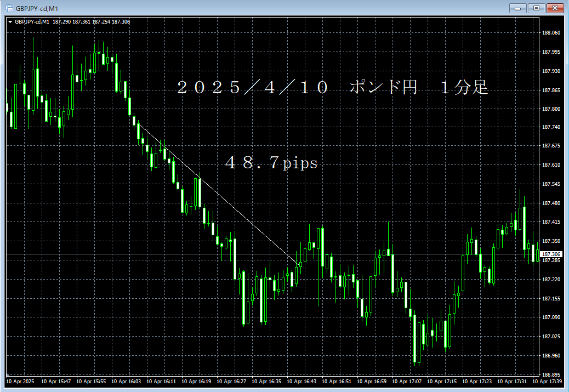The height and width of the screenshot is (392, 569).
Task: Click the chart shift marker at bottom-left corner
Action: point(8,374)
